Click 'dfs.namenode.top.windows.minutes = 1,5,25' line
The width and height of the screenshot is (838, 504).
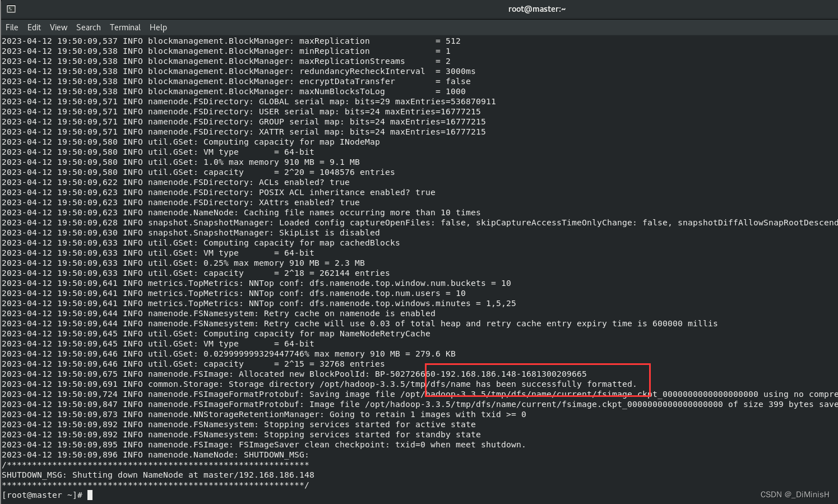pyautogui.click(x=259, y=303)
